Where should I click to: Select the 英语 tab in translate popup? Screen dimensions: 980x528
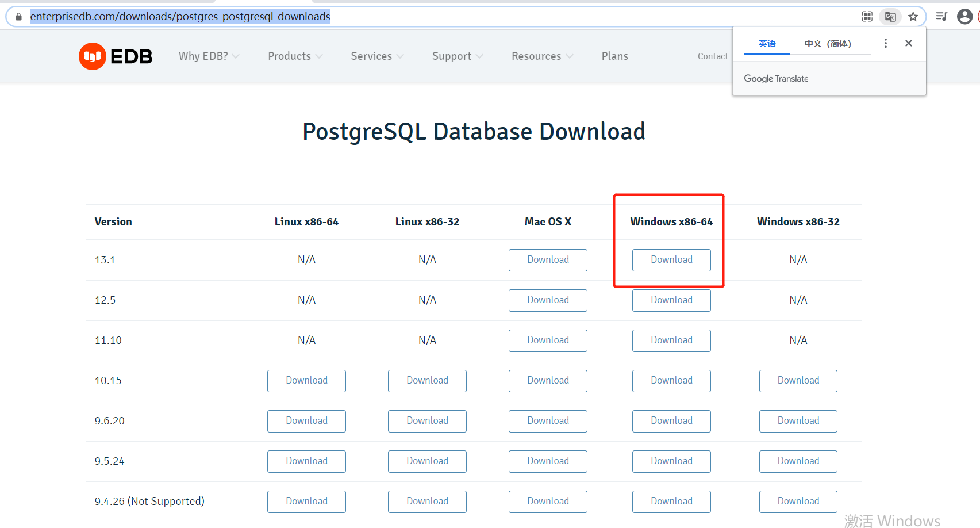click(x=767, y=44)
